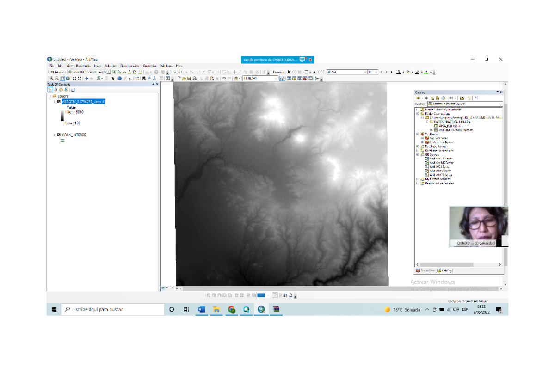
Task: Click Add WMS Server in Catalog
Action: tap(440, 171)
